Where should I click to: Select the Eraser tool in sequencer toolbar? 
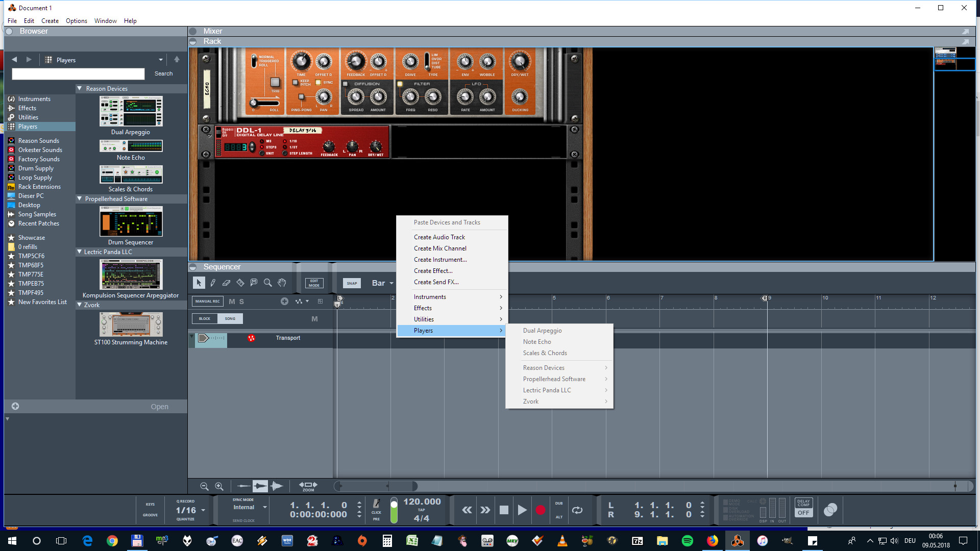pyautogui.click(x=226, y=283)
